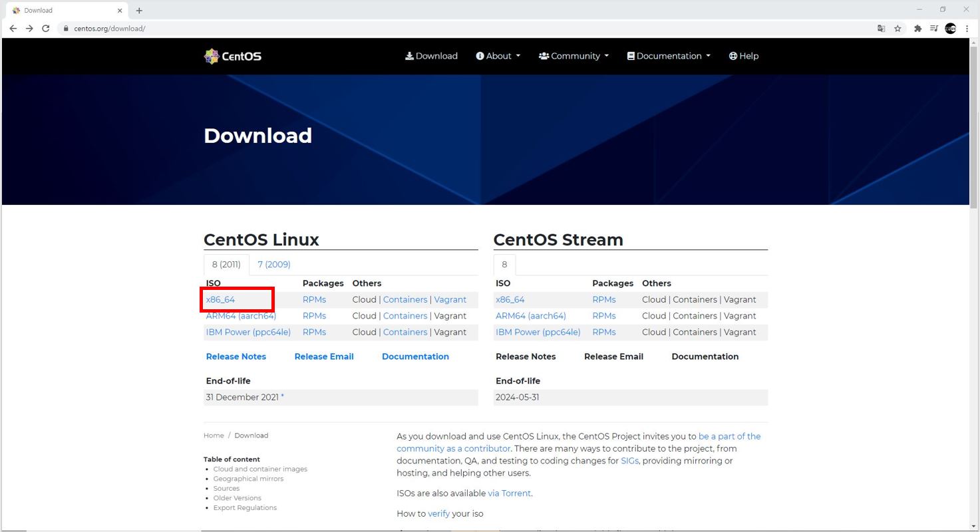Open the media control icon in the toolbar

tap(934, 29)
